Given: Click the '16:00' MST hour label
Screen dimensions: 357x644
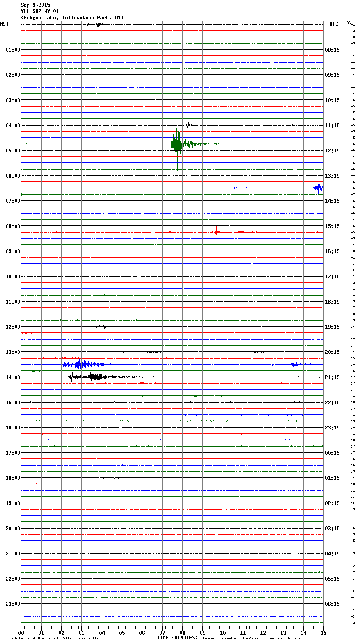Looking at the screenshot, I should (13, 428).
